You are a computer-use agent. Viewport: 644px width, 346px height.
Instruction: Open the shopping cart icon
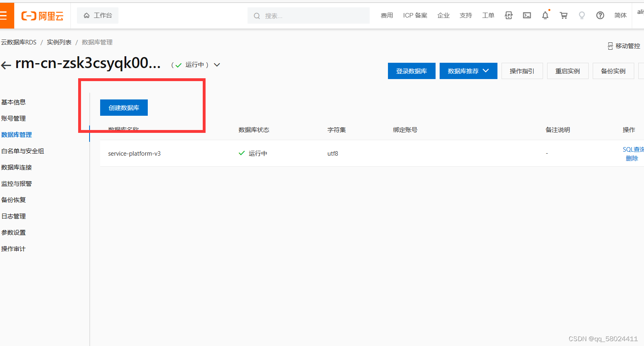pos(563,15)
